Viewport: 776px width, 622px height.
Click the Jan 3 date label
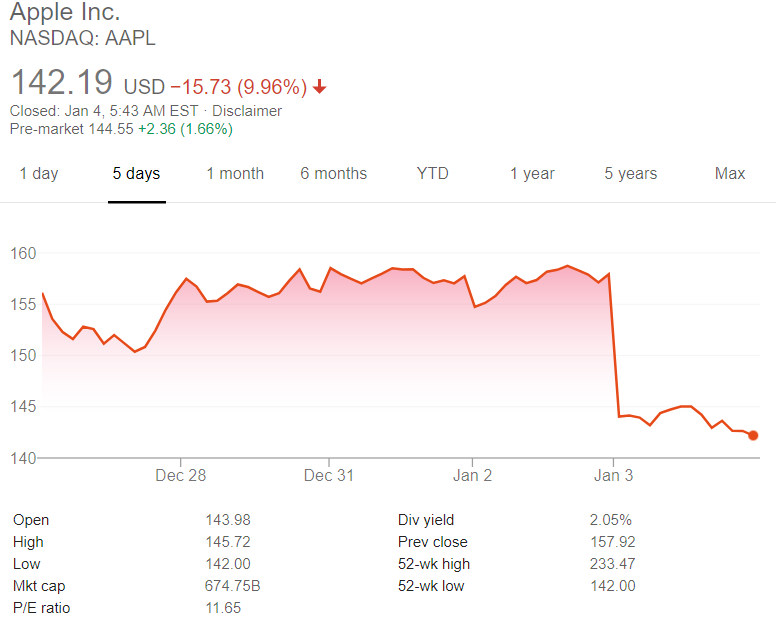(x=613, y=476)
